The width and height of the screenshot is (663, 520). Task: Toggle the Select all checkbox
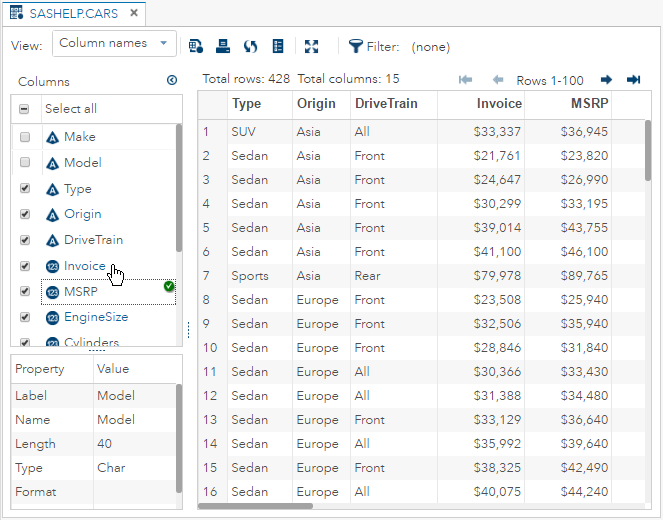point(25,109)
